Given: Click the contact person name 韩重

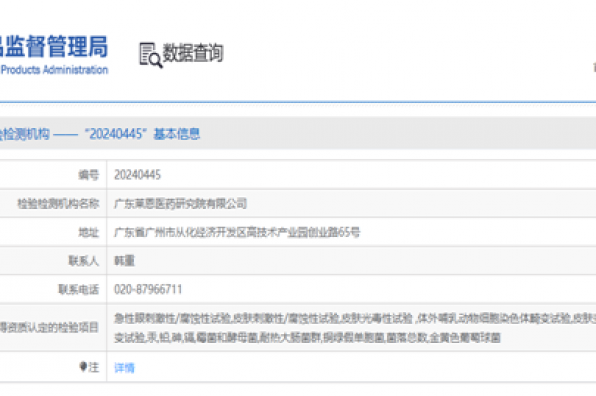Looking at the screenshot, I should 124,261.
